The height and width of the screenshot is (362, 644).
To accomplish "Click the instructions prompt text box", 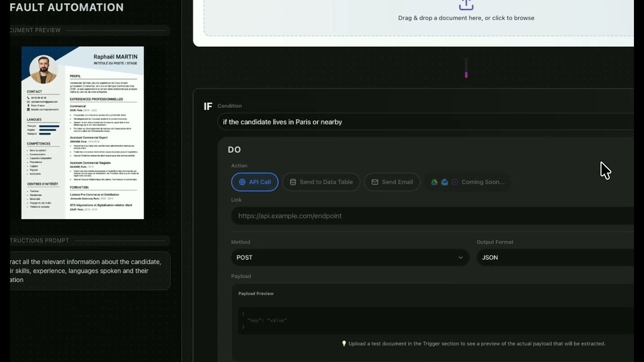I will click(90, 270).
